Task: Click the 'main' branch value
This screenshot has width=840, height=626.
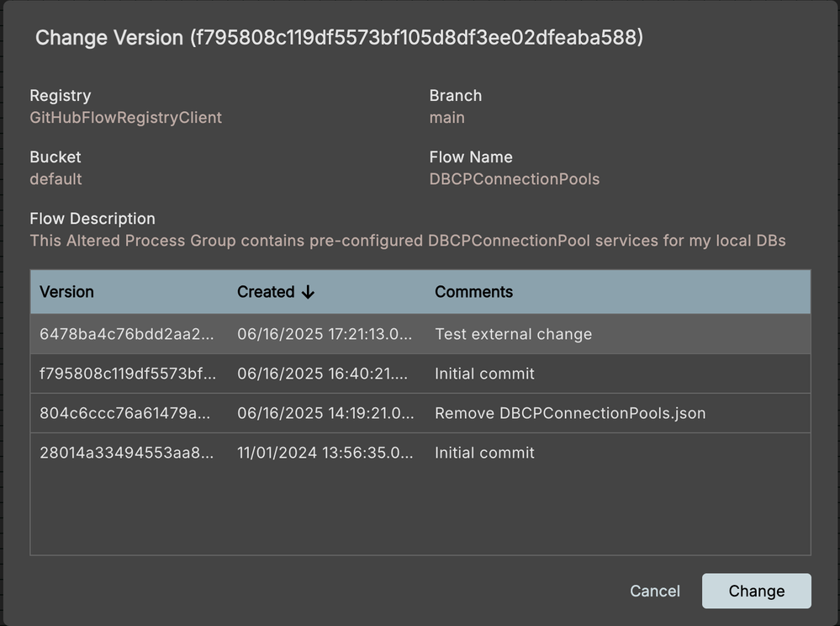Action: pyautogui.click(x=446, y=118)
